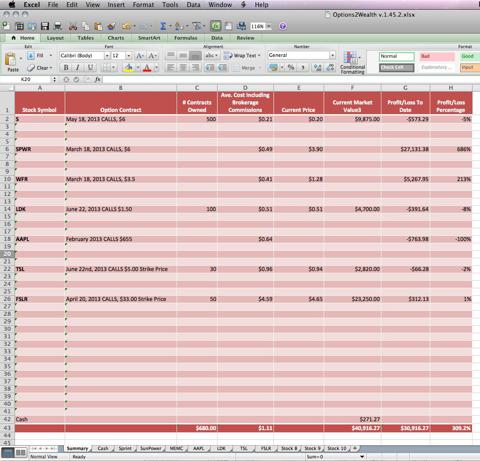Click the Increase font size icon

(140, 56)
